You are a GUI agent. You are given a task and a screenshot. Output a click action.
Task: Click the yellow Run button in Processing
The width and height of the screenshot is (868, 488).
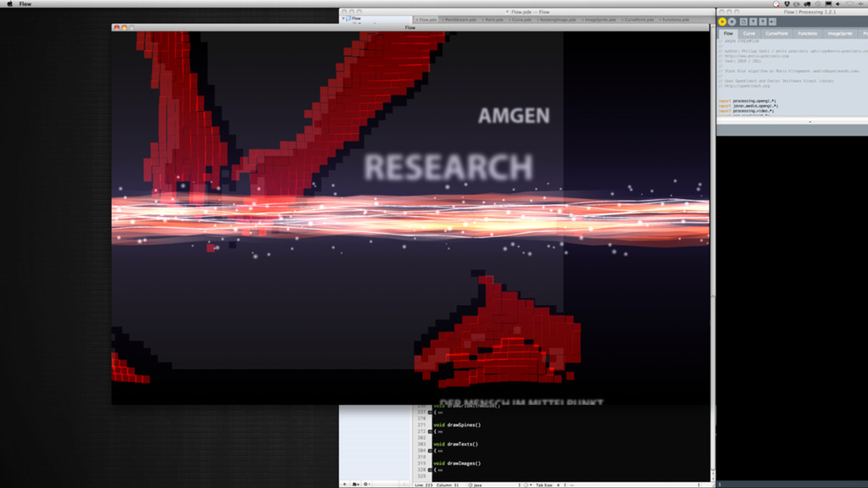tap(722, 21)
